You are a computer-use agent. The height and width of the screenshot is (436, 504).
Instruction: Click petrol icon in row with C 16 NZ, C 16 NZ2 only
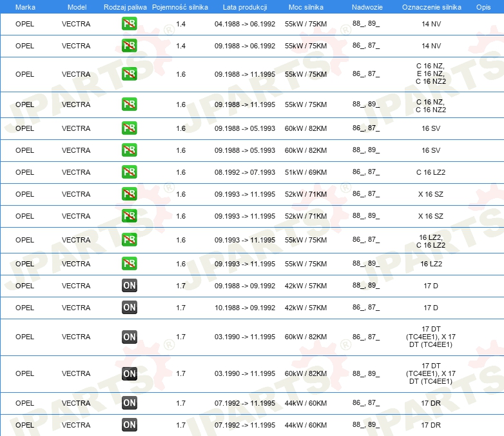(129, 104)
